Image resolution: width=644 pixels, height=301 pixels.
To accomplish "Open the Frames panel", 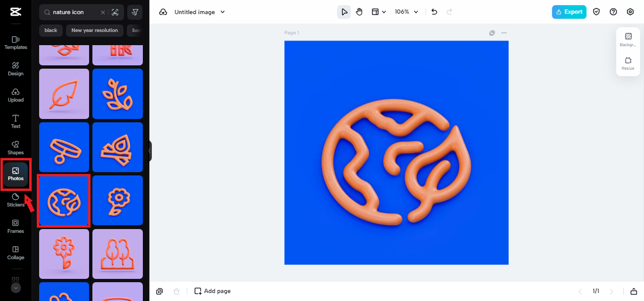I will coord(16,227).
